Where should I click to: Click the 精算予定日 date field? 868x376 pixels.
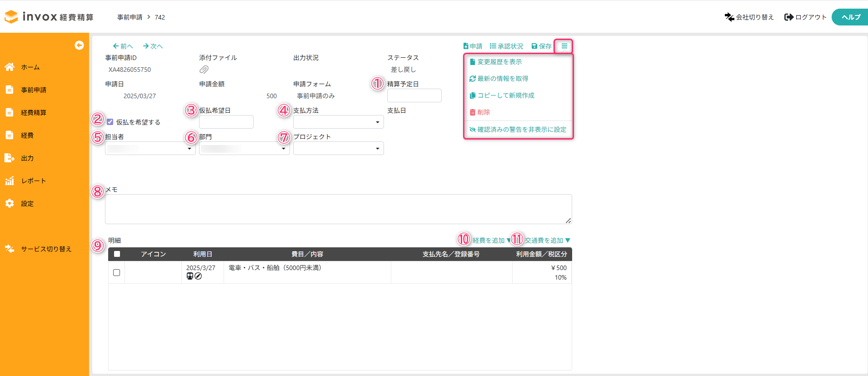coord(414,95)
